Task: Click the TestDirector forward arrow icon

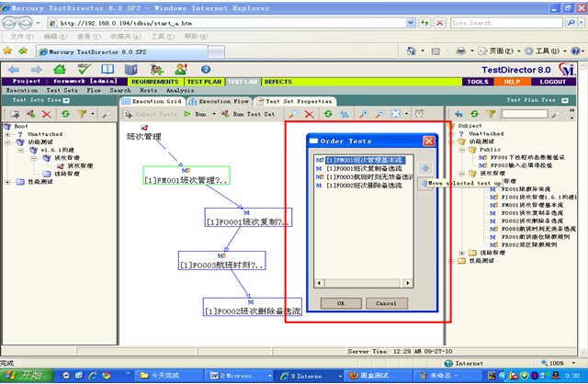Action: coord(37,70)
